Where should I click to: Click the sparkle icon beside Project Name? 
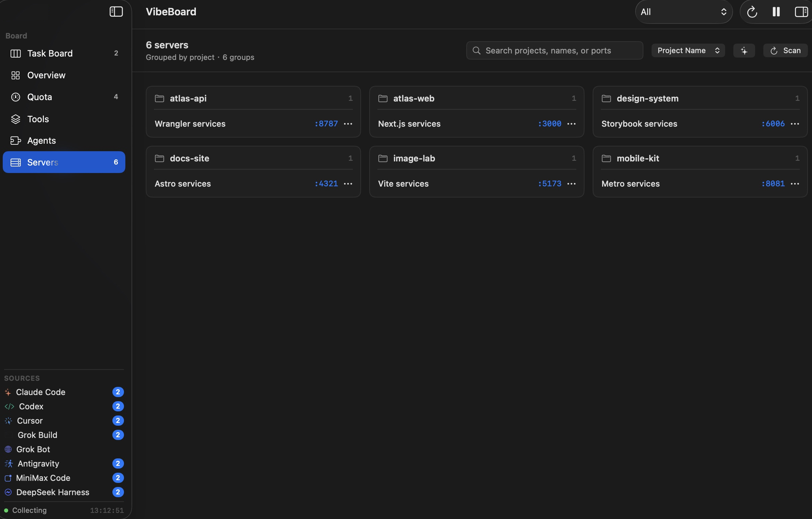pyautogui.click(x=744, y=51)
